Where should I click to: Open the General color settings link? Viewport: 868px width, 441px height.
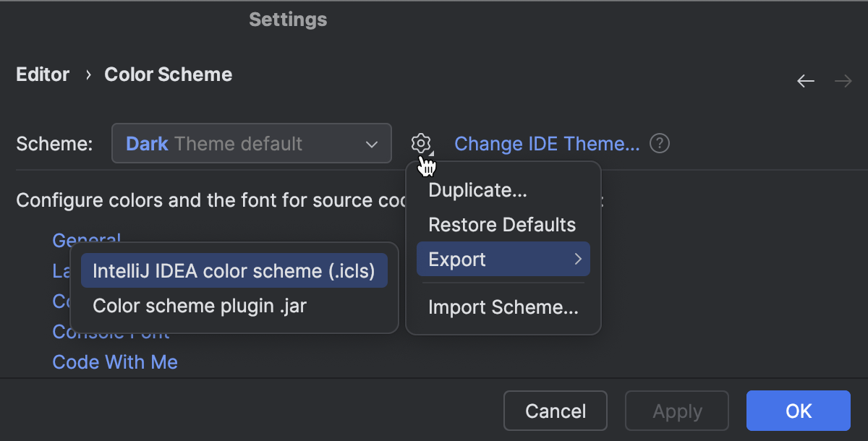tap(86, 240)
